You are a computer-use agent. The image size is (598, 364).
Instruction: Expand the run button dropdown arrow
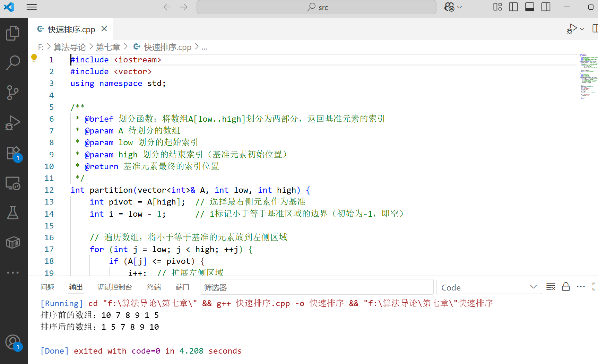[582, 29]
